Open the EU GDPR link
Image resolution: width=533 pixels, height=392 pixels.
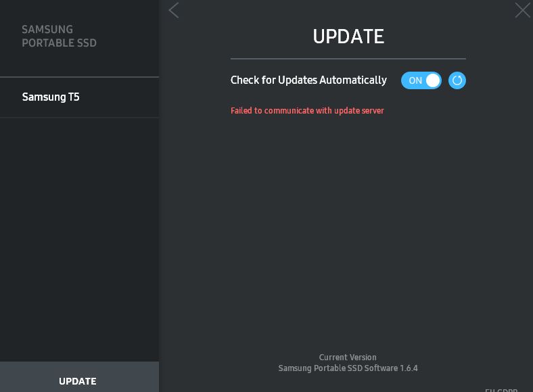click(x=501, y=390)
